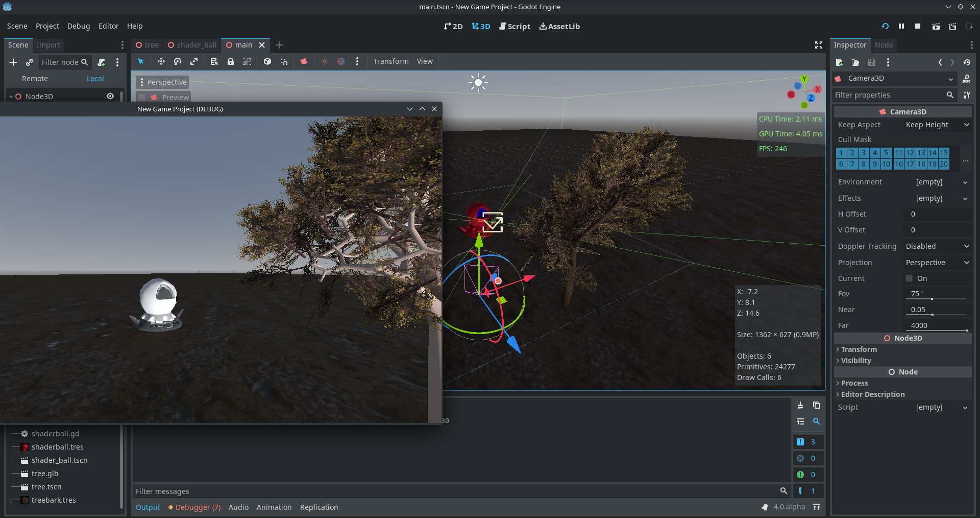Toggle preview sunlight in the viewport toolbar
The width and height of the screenshot is (980, 518).
click(325, 61)
